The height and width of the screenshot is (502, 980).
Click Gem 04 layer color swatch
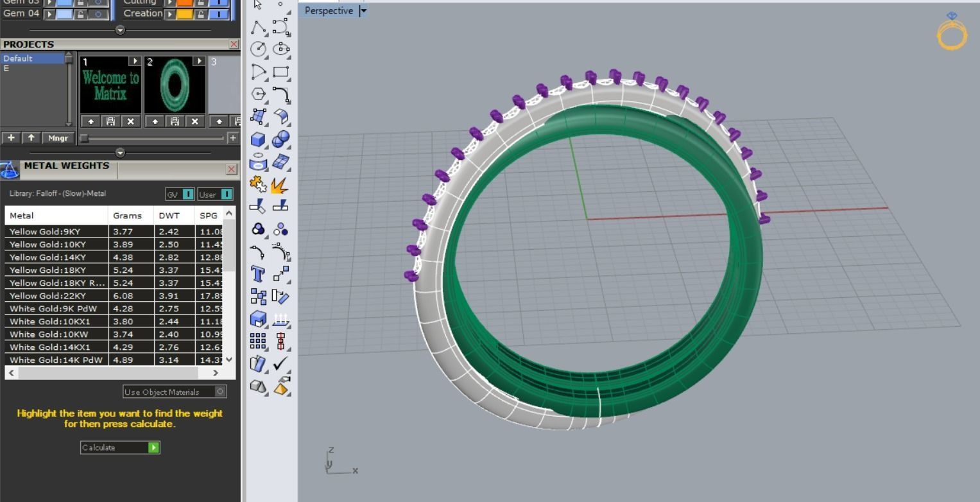click(65, 13)
